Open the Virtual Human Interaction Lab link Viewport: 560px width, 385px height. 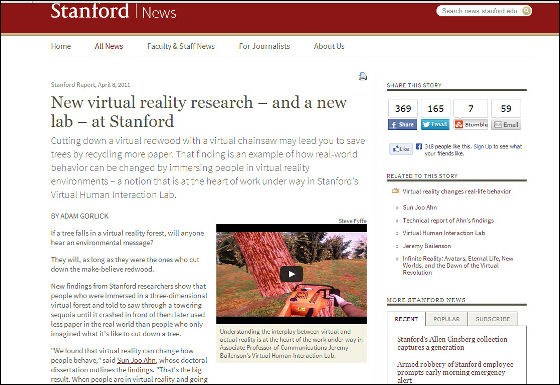pyautogui.click(x=444, y=233)
